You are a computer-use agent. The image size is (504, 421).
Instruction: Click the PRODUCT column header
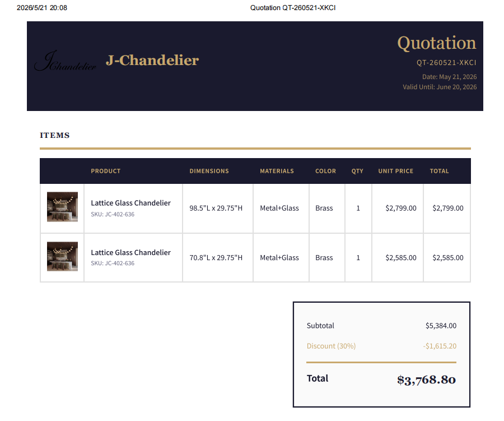[105, 171]
